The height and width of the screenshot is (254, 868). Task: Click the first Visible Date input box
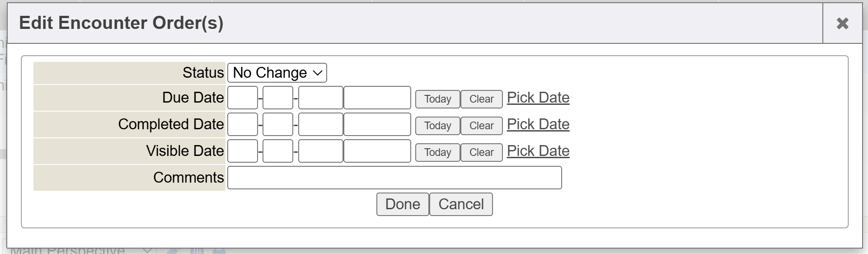tap(243, 151)
